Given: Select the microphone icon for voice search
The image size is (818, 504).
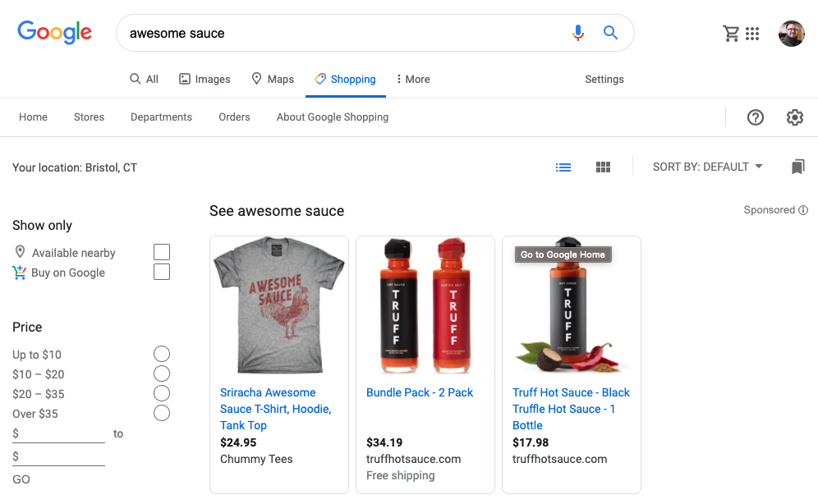Looking at the screenshot, I should (x=578, y=33).
